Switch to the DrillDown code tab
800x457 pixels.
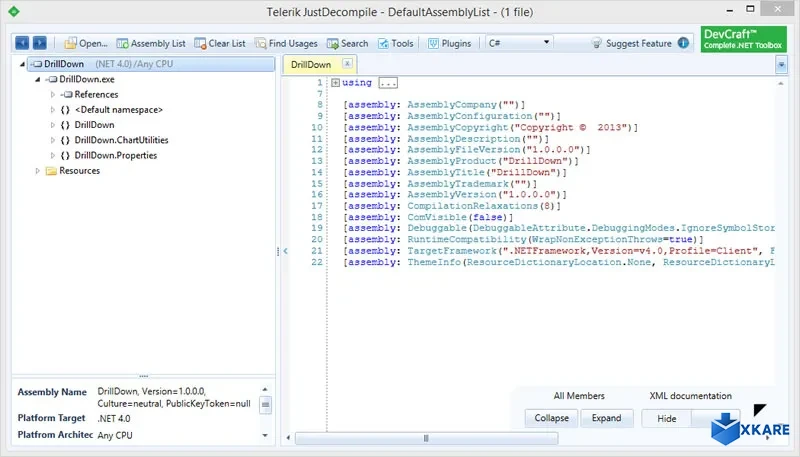[311, 65]
